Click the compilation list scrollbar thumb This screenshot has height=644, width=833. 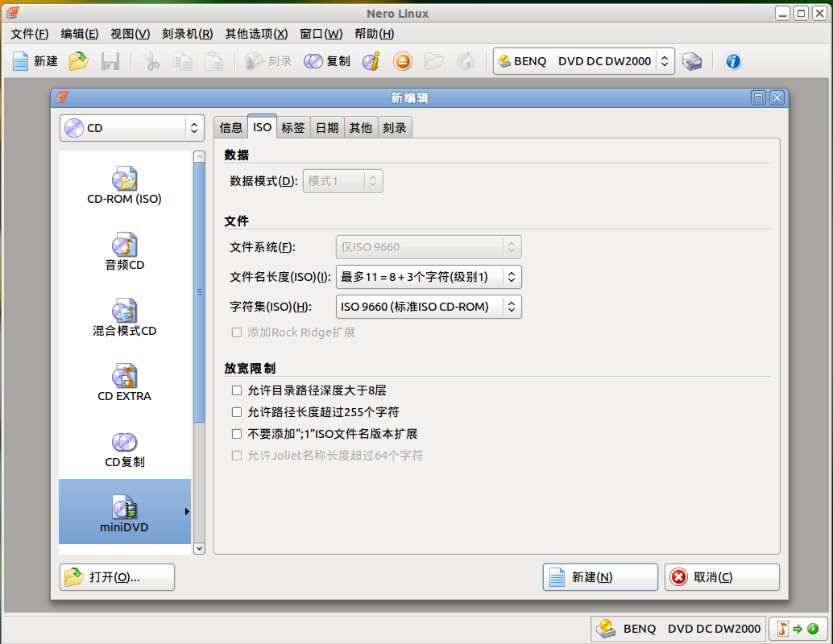[x=199, y=292]
